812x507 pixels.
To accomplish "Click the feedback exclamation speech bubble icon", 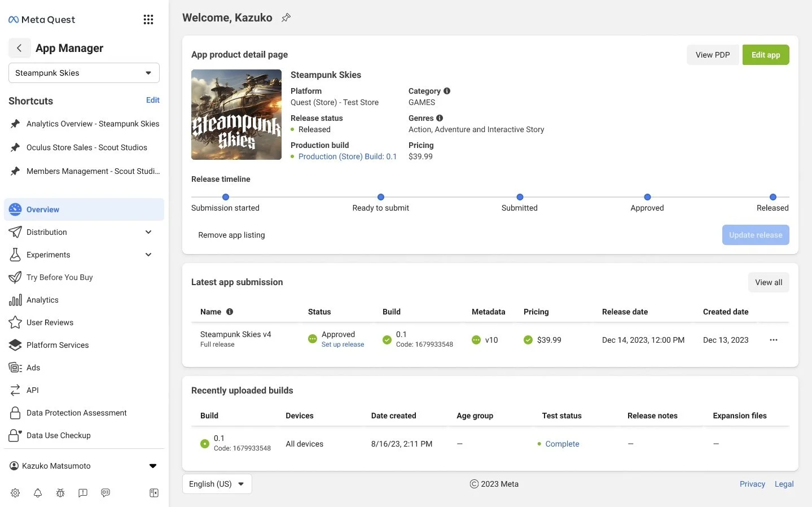I will coord(83,493).
